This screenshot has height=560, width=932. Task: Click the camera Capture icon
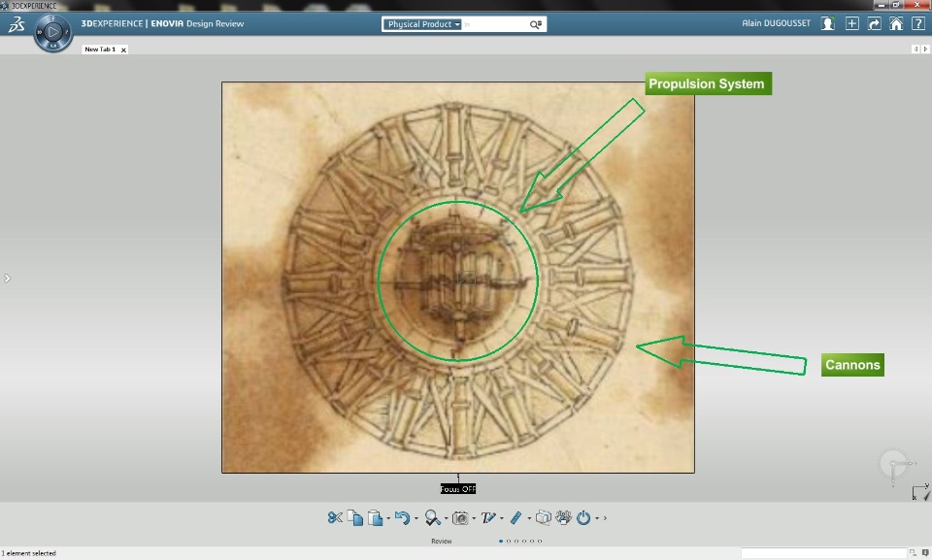[460, 518]
